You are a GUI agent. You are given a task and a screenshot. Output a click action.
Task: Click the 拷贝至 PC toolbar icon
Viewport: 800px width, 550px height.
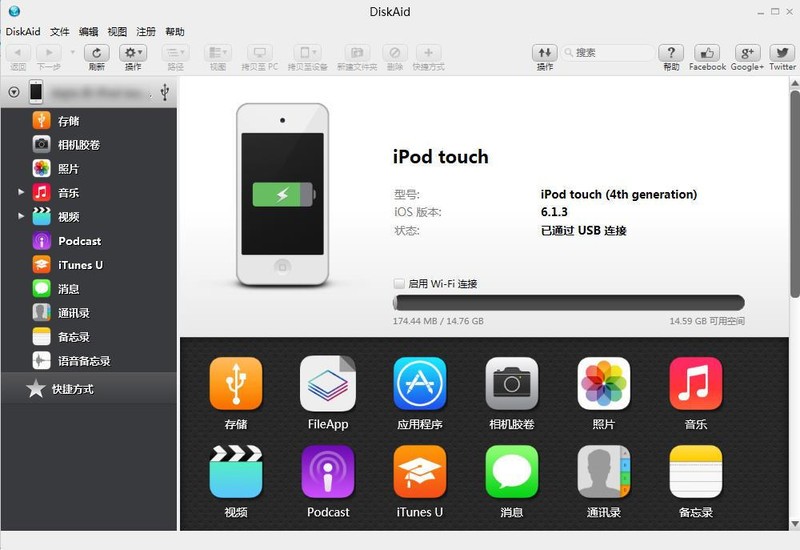tap(260, 53)
